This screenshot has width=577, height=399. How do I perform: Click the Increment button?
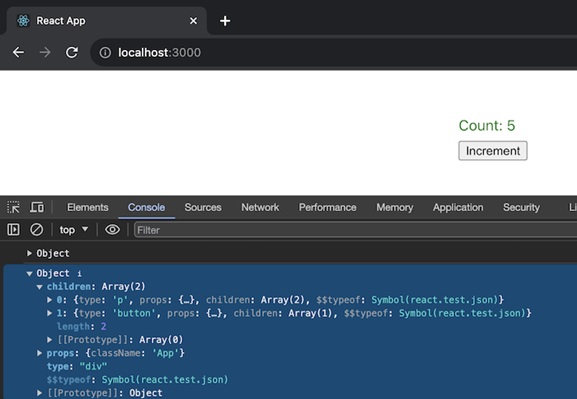click(x=493, y=151)
